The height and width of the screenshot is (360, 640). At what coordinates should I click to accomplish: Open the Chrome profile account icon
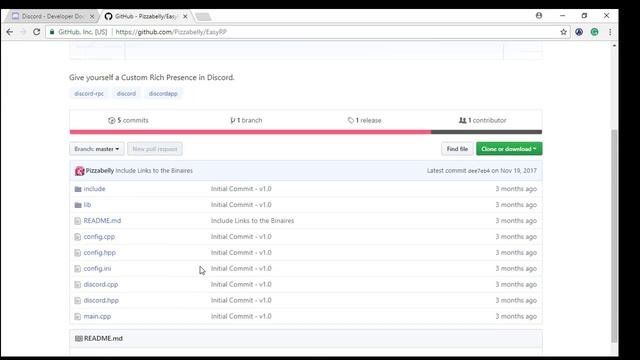click(x=539, y=16)
